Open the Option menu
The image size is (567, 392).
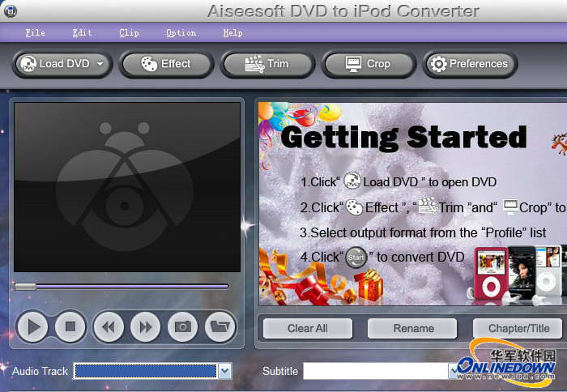[x=181, y=33]
